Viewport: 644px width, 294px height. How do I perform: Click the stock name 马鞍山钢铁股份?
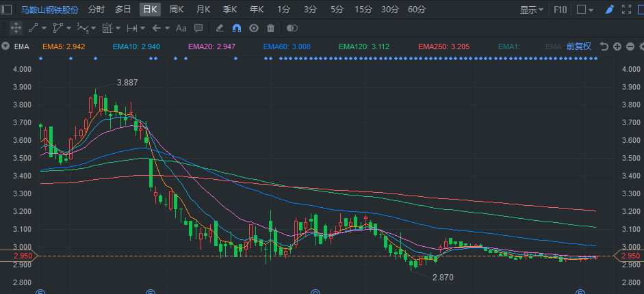50,10
